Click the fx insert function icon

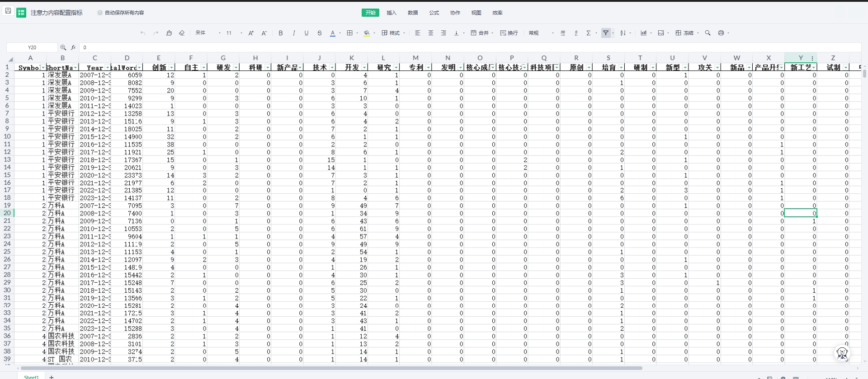pyautogui.click(x=73, y=47)
